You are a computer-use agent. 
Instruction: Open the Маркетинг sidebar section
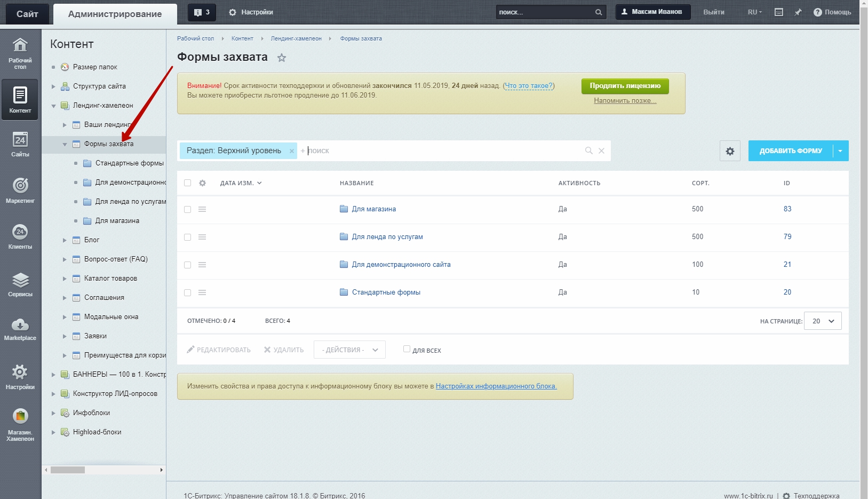coord(20,191)
